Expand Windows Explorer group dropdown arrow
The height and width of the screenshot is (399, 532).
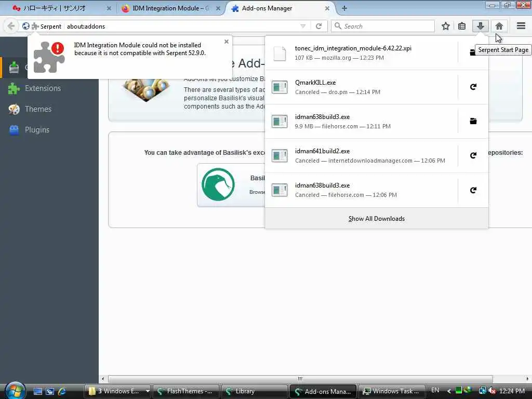148,391
